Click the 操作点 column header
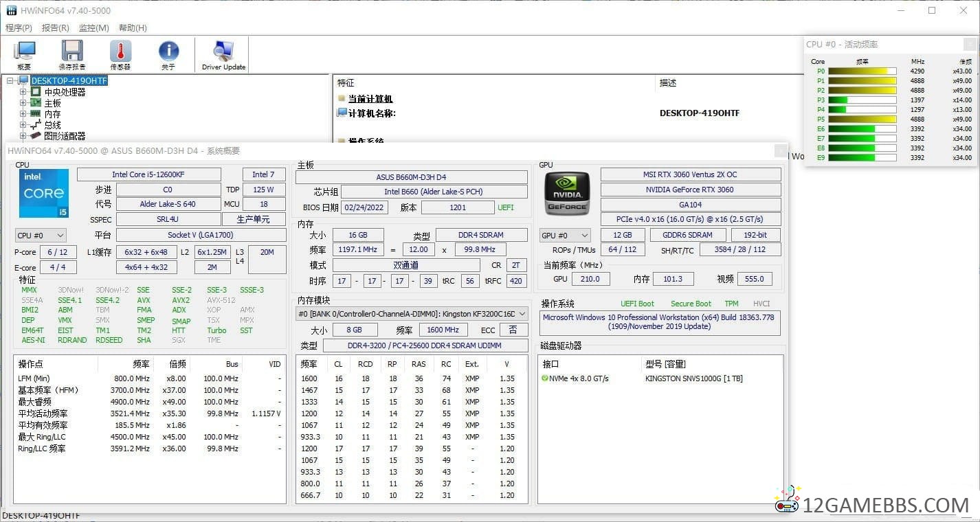Image resolution: width=980 pixels, height=522 pixels. pyautogui.click(x=31, y=363)
